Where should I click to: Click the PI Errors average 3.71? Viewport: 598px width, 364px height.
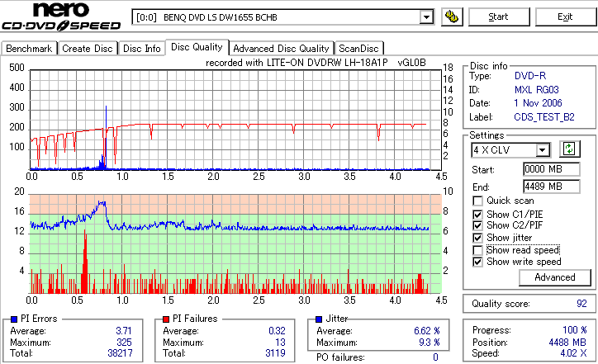click(124, 331)
